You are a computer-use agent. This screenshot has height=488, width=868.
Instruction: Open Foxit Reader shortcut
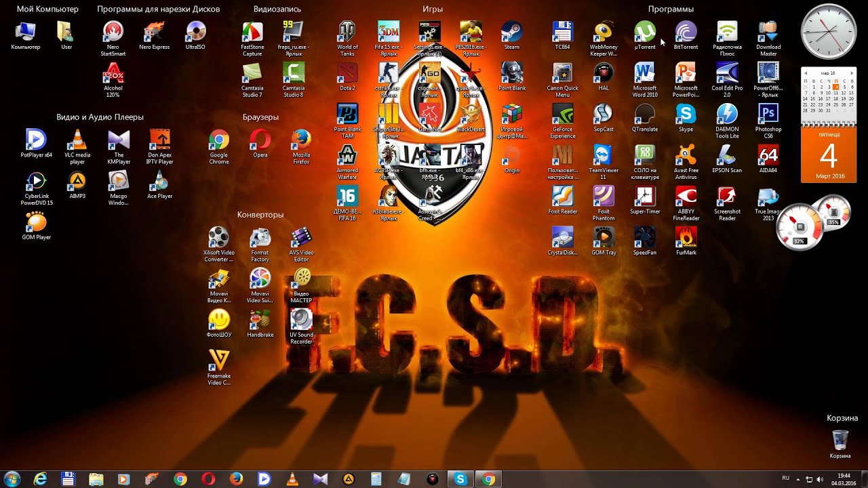pos(563,200)
